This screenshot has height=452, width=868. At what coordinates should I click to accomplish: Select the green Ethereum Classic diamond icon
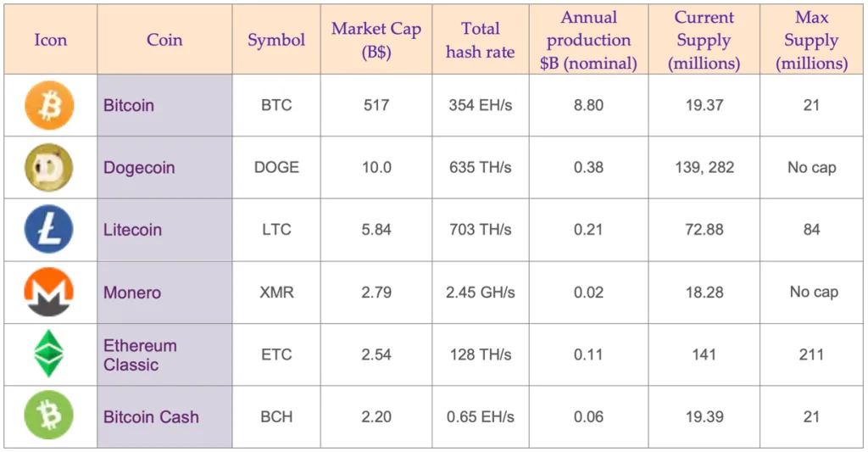point(49,354)
